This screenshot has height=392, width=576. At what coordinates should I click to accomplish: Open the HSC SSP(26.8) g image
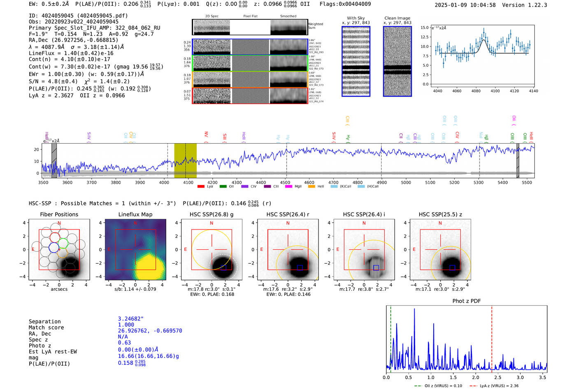211,250
